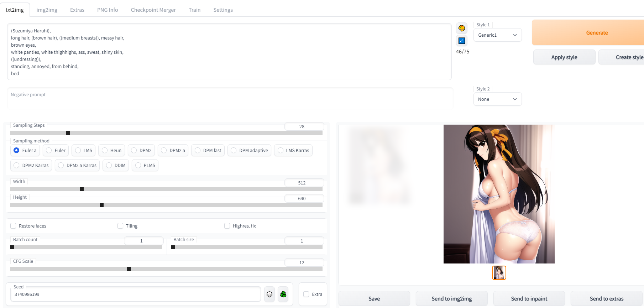Enable the Restore faces checkbox
The height and width of the screenshot is (308, 644).
tap(13, 226)
